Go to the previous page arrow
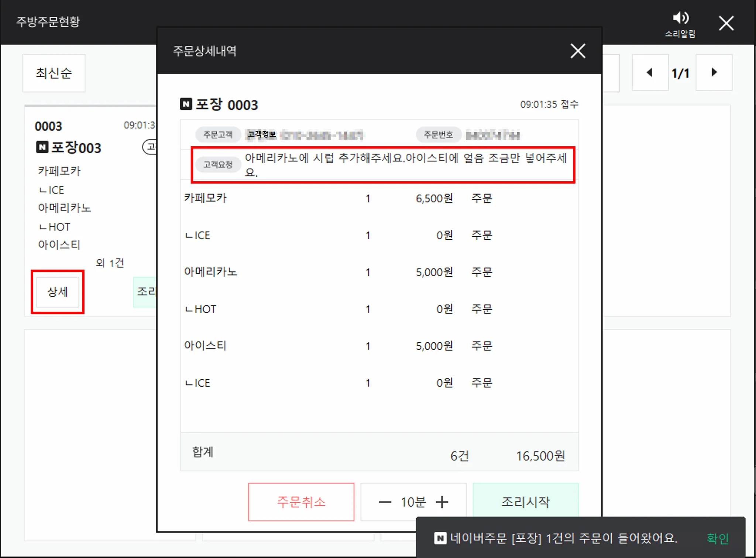This screenshot has width=756, height=558. click(x=650, y=72)
